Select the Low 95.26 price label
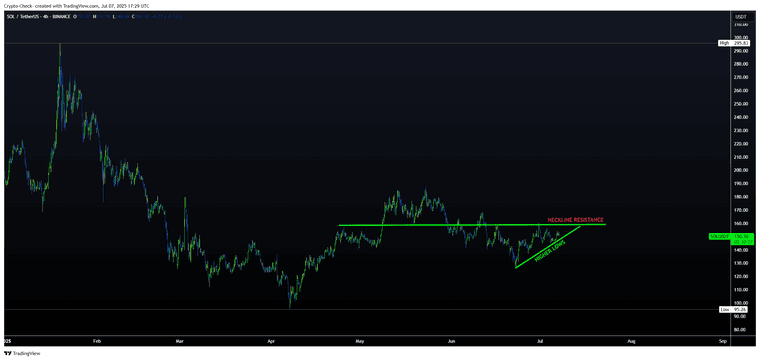 point(734,309)
